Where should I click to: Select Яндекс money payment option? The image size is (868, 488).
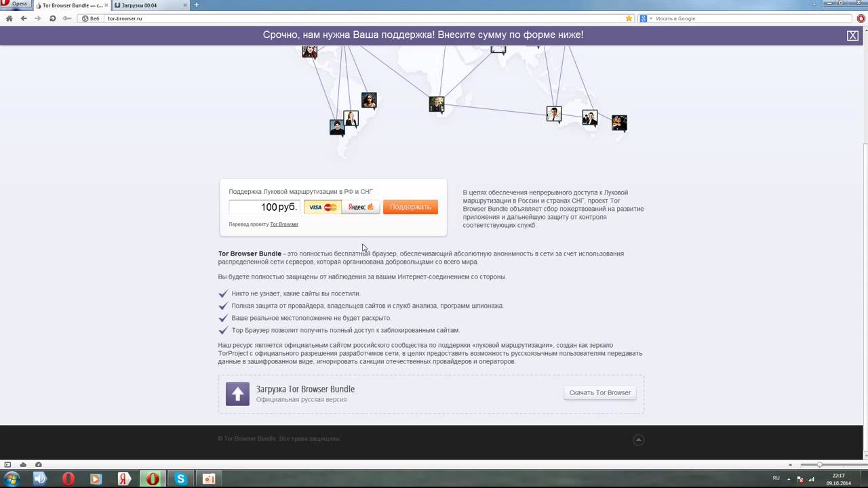coord(361,207)
